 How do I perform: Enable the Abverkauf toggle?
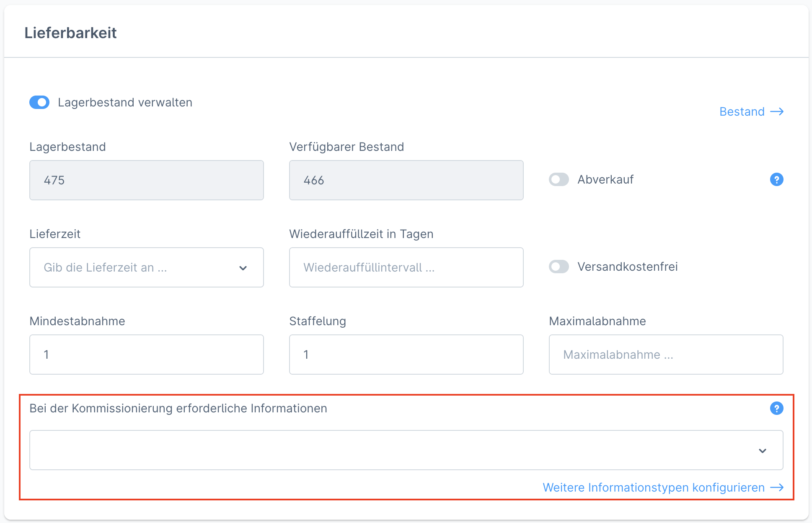tap(559, 179)
